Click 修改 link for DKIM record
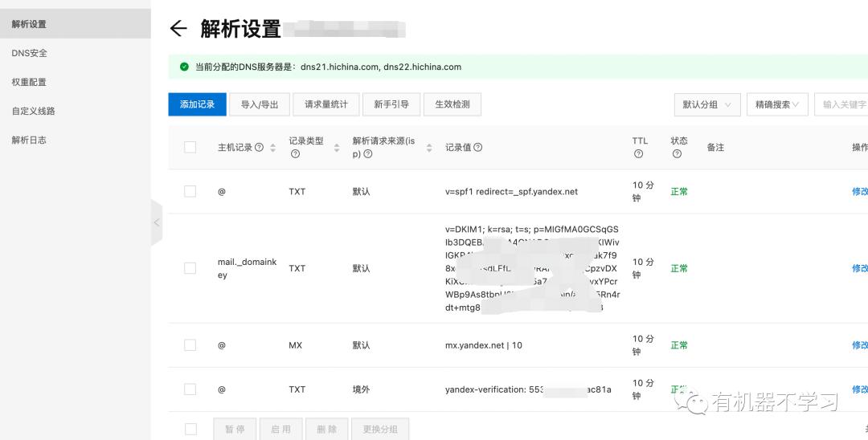 pyautogui.click(x=860, y=268)
